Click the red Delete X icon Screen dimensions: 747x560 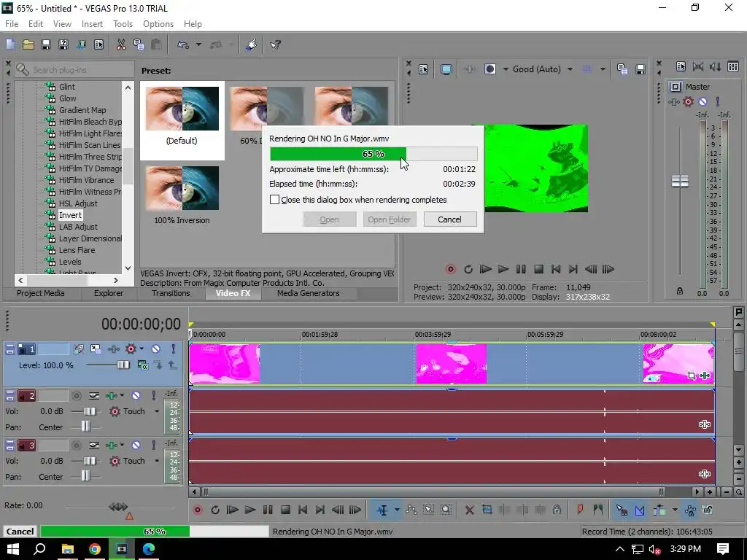click(x=469, y=510)
